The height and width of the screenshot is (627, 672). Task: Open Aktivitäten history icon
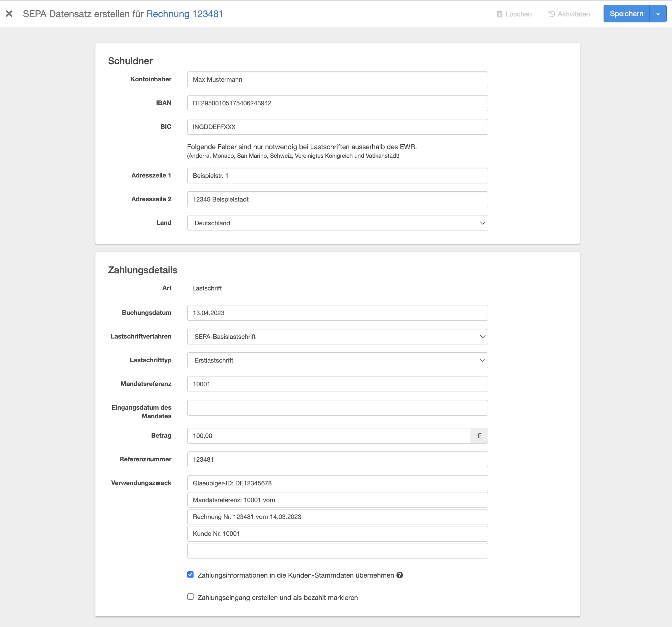[551, 14]
